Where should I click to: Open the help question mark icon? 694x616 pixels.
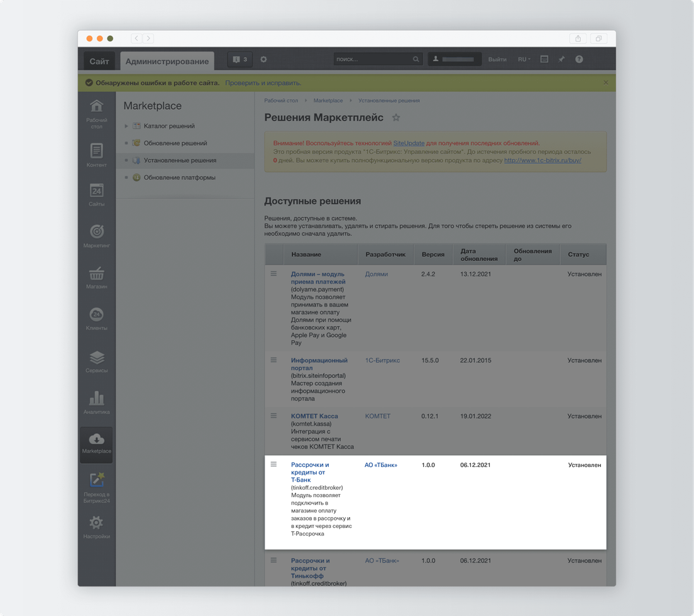click(x=579, y=60)
